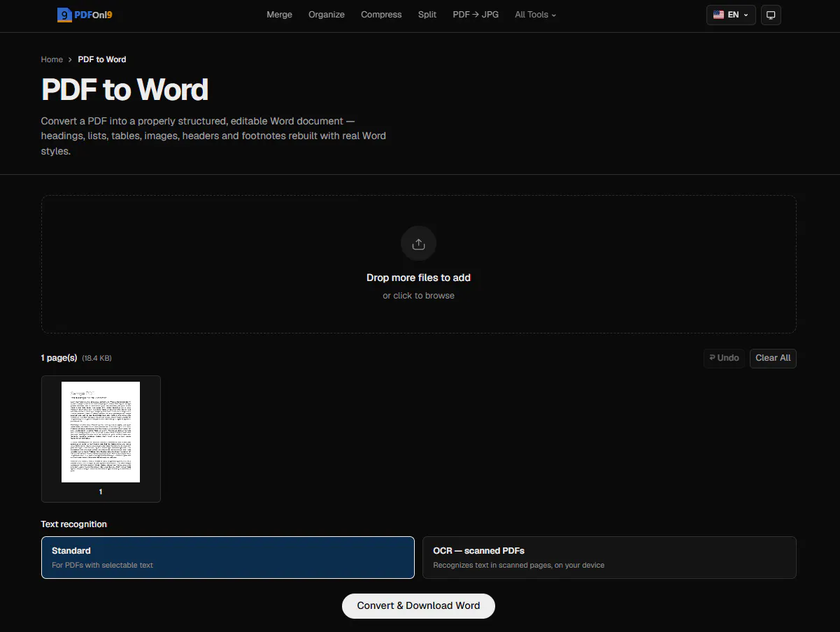Open the EN language dropdown

[731, 15]
